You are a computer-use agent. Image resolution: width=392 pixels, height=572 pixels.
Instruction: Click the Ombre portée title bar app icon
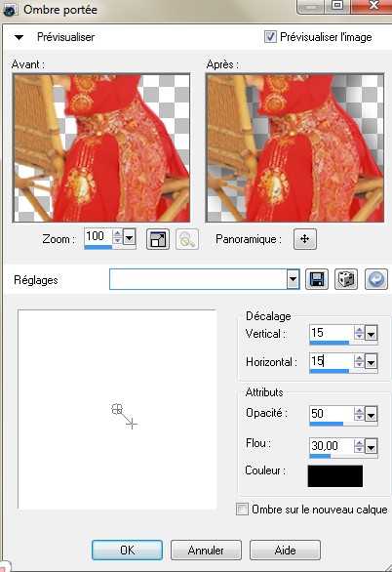(x=10, y=10)
